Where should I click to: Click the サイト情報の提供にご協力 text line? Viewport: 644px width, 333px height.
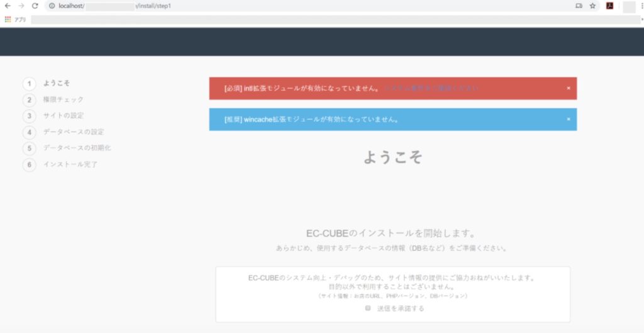tap(392, 278)
